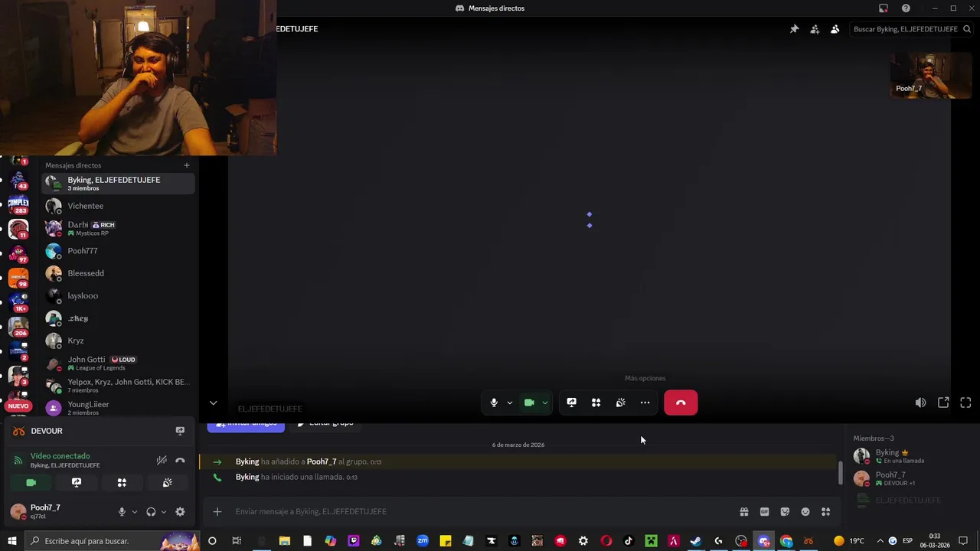Viewport: 980px width, 551px height.
Task: Toggle member list icon in header
Action: tap(835, 29)
